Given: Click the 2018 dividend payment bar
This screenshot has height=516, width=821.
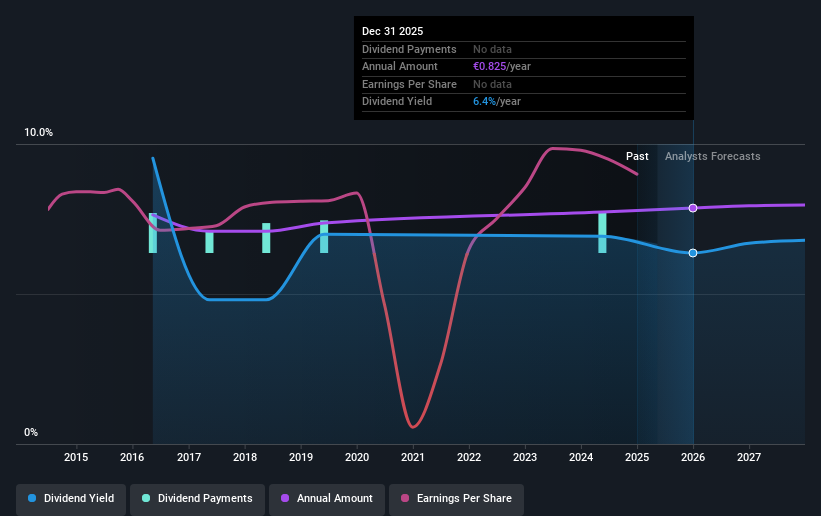Looking at the screenshot, I should pyautogui.click(x=266, y=238).
